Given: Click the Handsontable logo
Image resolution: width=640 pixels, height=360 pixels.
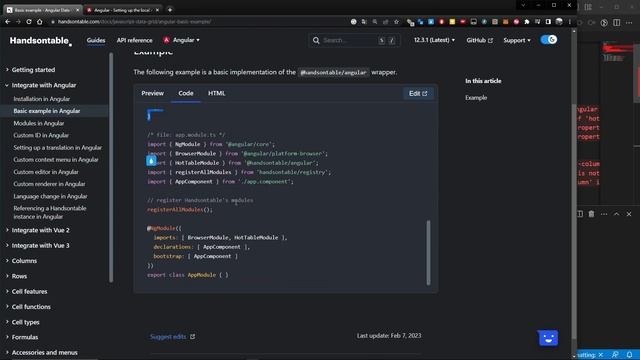Looking at the screenshot, I should (x=40, y=40).
